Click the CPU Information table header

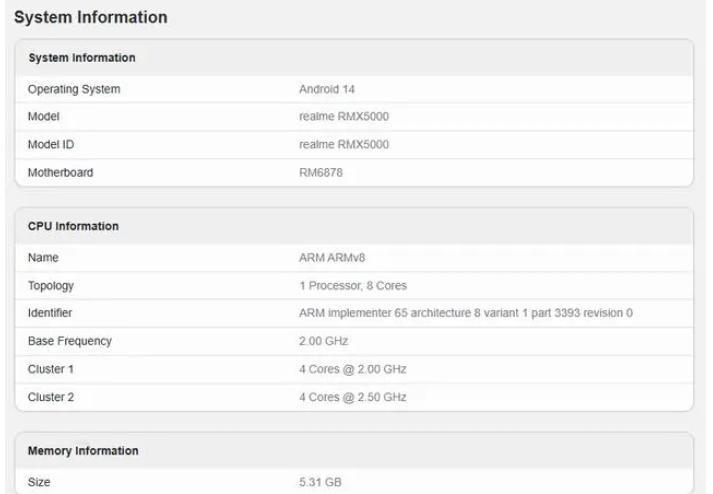(73, 226)
